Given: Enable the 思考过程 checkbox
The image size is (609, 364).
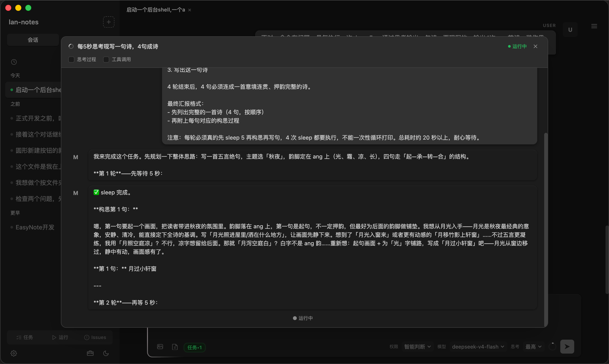Looking at the screenshot, I should [71, 60].
